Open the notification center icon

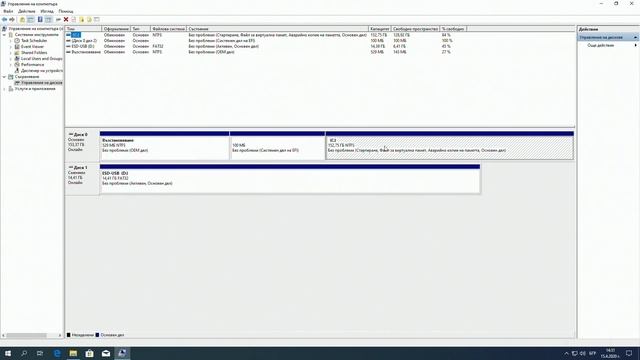coord(629,353)
